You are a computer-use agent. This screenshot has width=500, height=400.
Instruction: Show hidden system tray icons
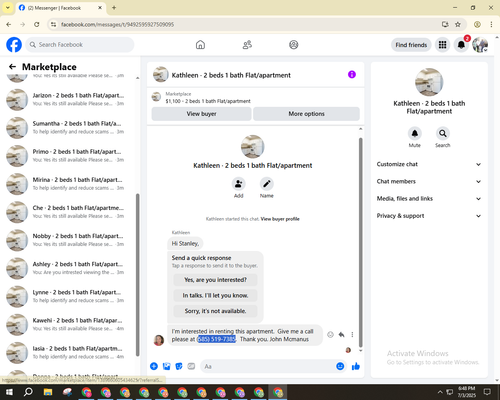440,392
